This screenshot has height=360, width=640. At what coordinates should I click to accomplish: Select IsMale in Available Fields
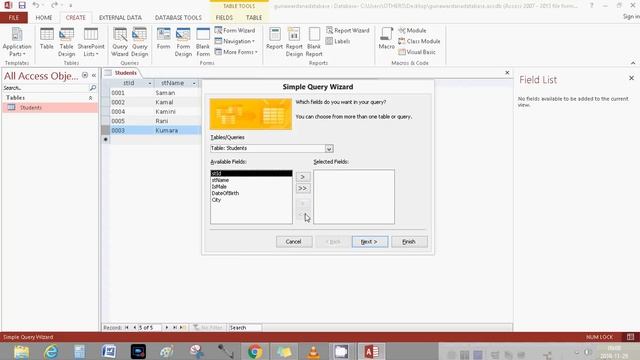[x=219, y=187]
